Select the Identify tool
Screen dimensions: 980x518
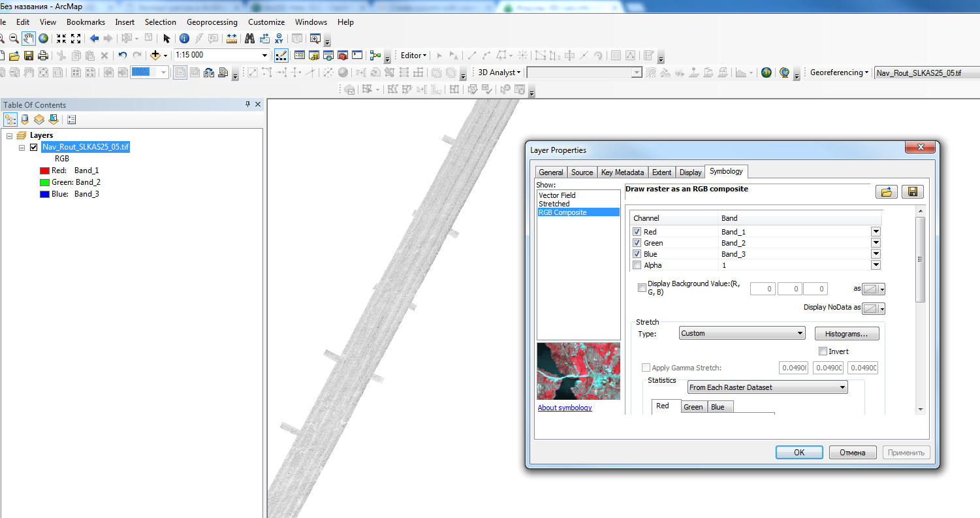coord(184,39)
